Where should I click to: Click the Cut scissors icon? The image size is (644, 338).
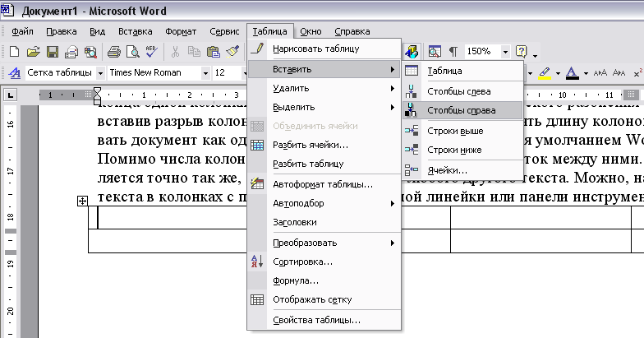tap(175, 51)
